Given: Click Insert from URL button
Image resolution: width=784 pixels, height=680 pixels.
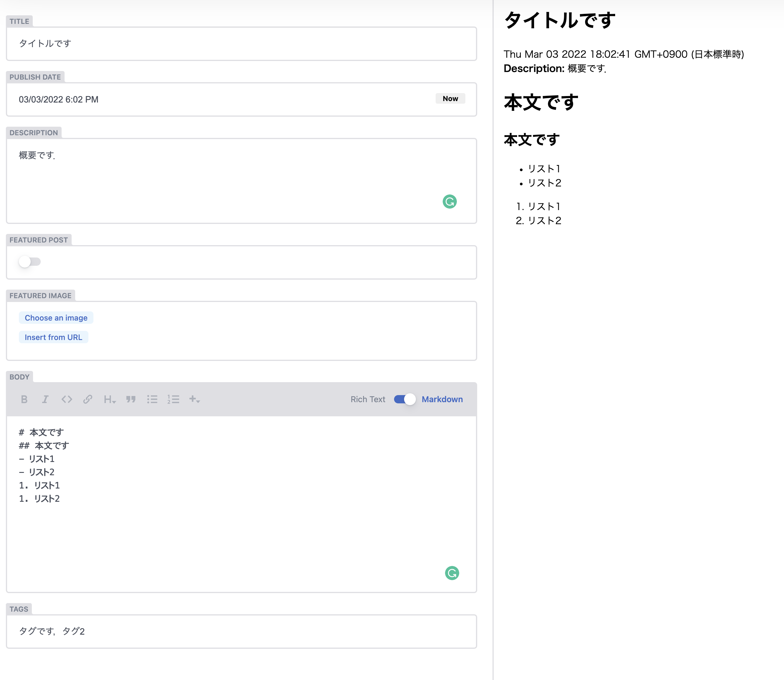Looking at the screenshot, I should (x=54, y=337).
